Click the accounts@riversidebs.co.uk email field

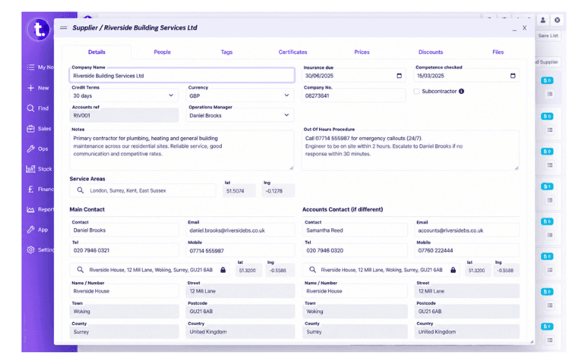tap(467, 230)
